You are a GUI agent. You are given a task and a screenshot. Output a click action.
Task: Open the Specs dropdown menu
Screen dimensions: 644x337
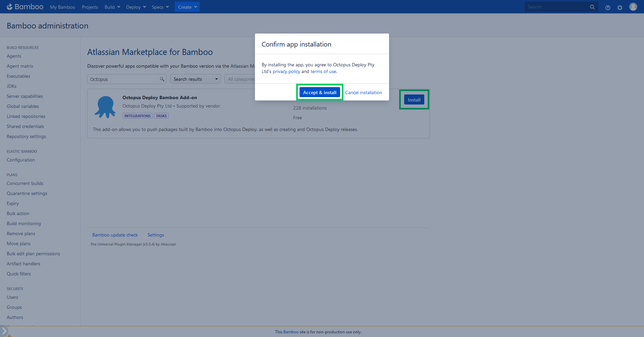160,7
